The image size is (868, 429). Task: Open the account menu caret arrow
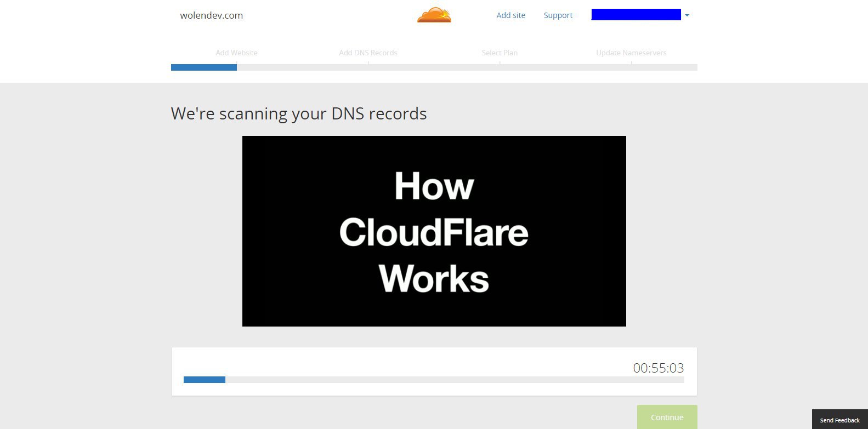tap(687, 15)
